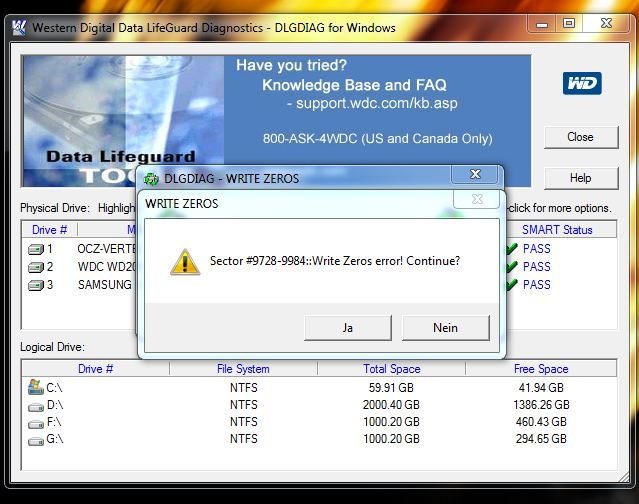Click Nein to stop writing zeros

[445, 328]
